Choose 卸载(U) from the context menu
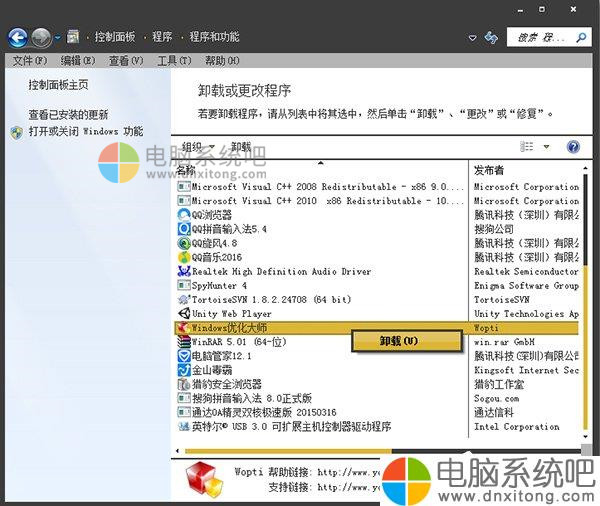The width and height of the screenshot is (600, 506). tap(407, 341)
